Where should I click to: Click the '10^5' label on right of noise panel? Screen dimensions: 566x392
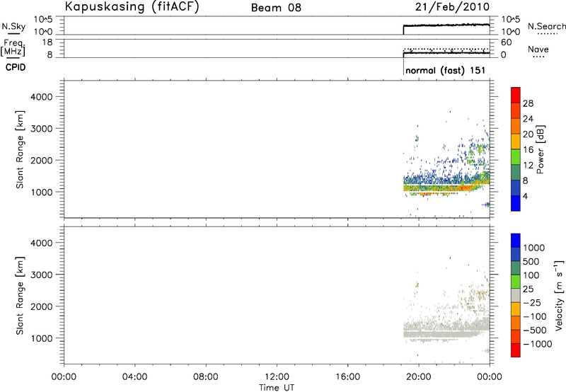(510, 20)
